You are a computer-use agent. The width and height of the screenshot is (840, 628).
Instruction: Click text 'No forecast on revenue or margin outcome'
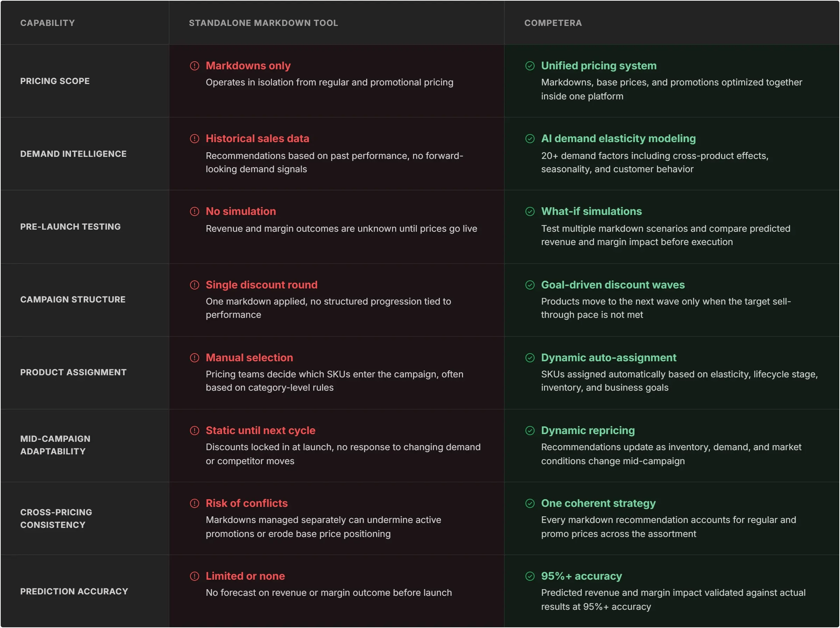(329, 593)
